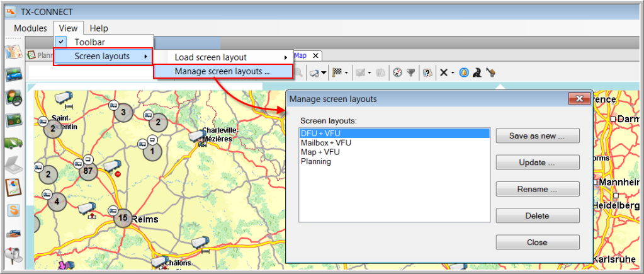This screenshot has width=644, height=274.
Task: Open the dropdown arrow beside the X icon
Action: (453, 73)
